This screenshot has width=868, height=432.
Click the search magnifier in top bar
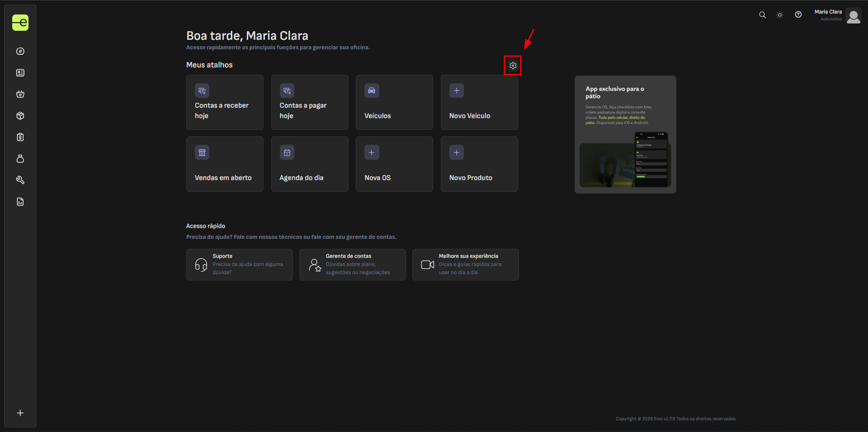762,15
